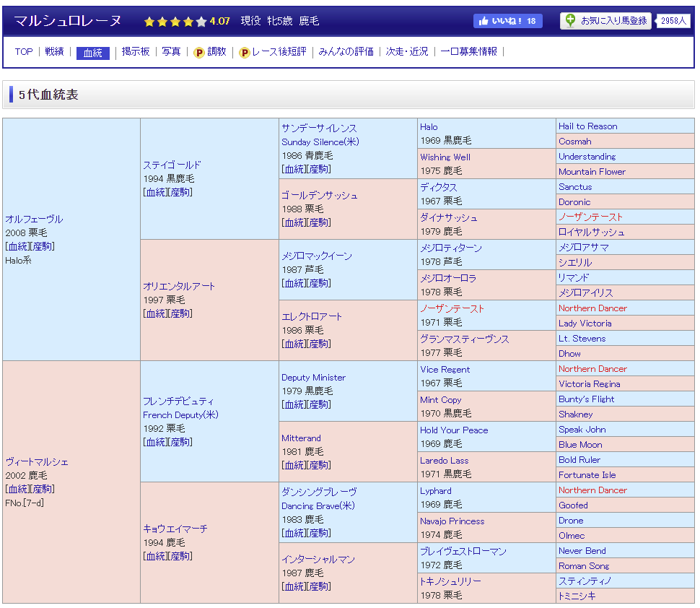Open the メジロティターン link
This screenshot has height=608, width=700.
coord(451,248)
